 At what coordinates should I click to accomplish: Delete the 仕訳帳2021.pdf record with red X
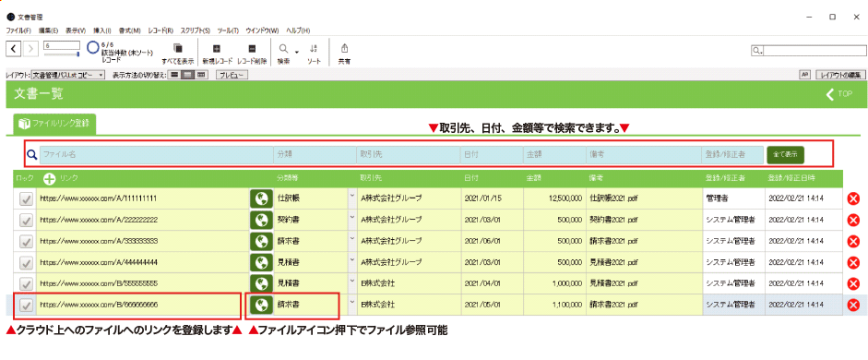point(853,198)
